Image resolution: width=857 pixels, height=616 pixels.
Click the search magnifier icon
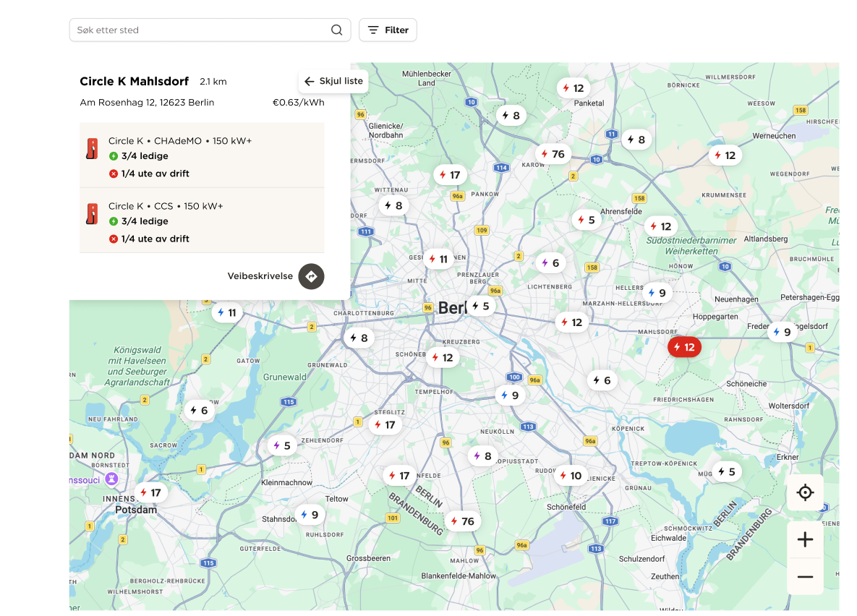(x=337, y=30)
